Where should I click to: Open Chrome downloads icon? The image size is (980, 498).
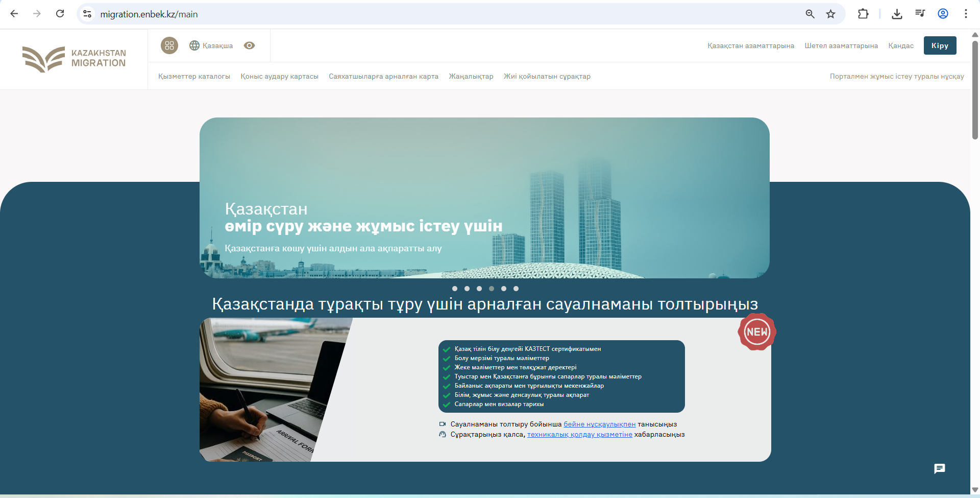[897, 14]
